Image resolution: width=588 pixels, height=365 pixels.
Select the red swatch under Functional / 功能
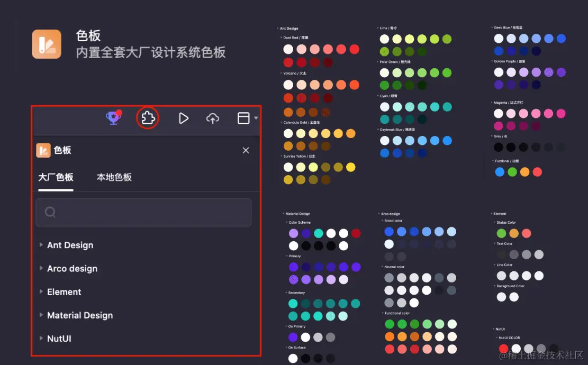click(x=537, y=171)
